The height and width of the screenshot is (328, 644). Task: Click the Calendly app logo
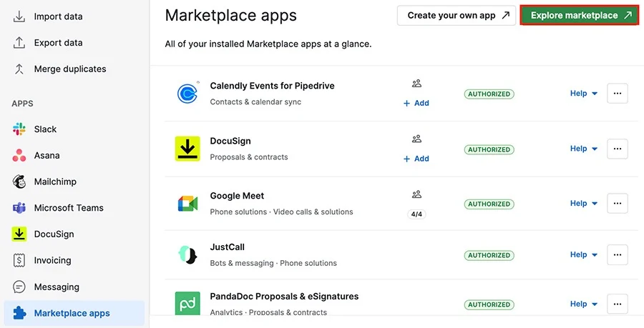pos(187,94)
